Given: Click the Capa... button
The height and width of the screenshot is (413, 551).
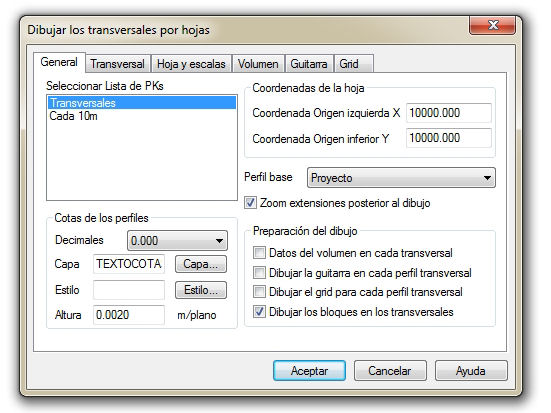Looking at the screenshot, I should pos(201,264).
